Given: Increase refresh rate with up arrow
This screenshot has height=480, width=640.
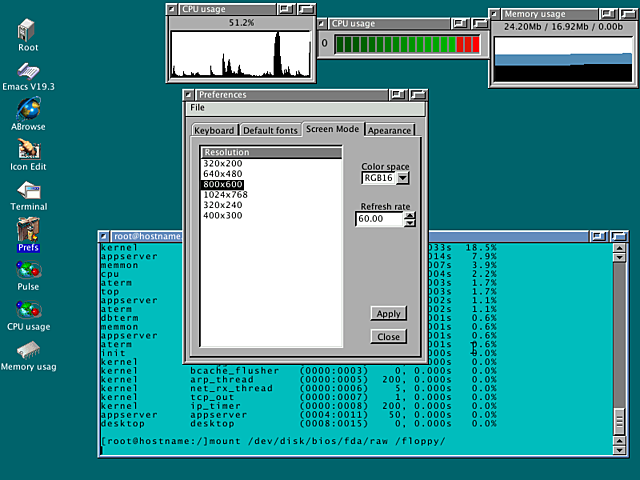Looking at the screenshot, I should tap(410, 216).
